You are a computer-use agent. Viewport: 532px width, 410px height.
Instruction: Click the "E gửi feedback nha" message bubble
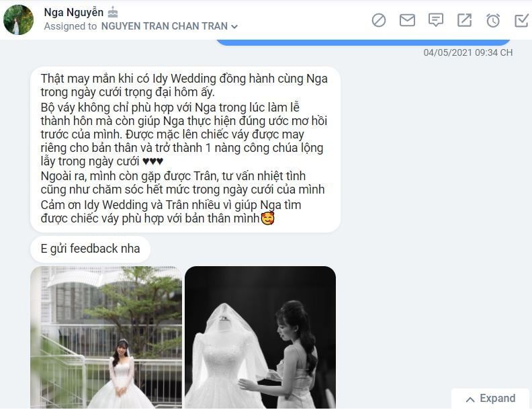pos(90,249)
